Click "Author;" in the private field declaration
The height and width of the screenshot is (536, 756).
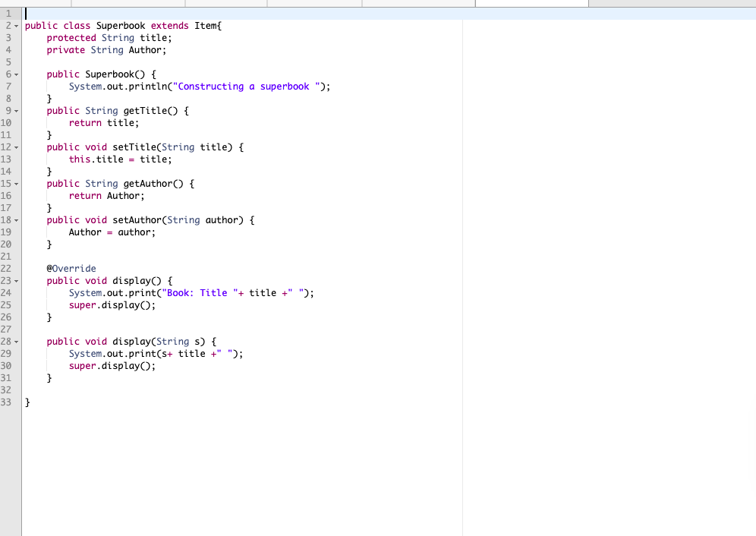coord(147,49)
